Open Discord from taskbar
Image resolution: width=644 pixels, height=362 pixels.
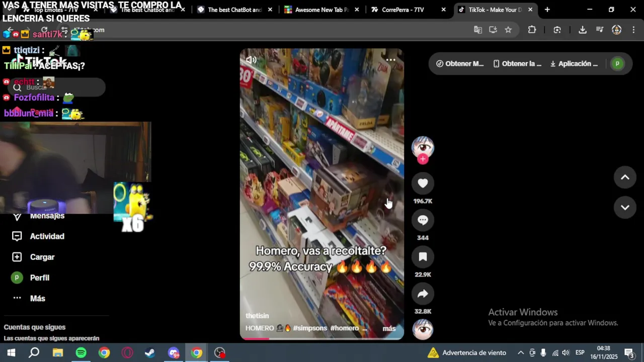[x=174, y=353]
